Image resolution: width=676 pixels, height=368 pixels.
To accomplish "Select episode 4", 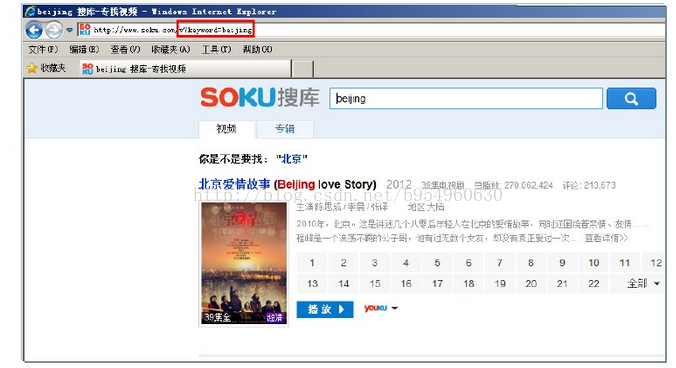I will [x=406, y=263].
